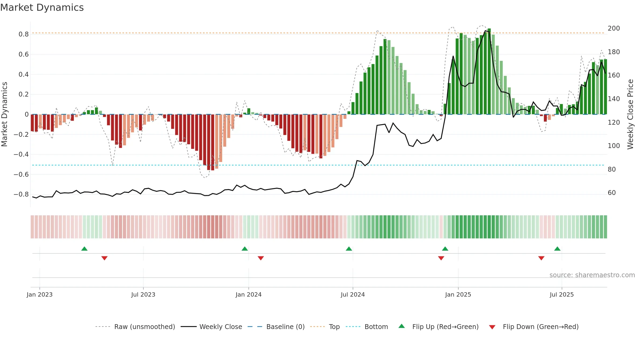Select the green flip-up marker shortly before Jan 2025
The width and height of the screenshot is (644, 362).
point(445,249)
